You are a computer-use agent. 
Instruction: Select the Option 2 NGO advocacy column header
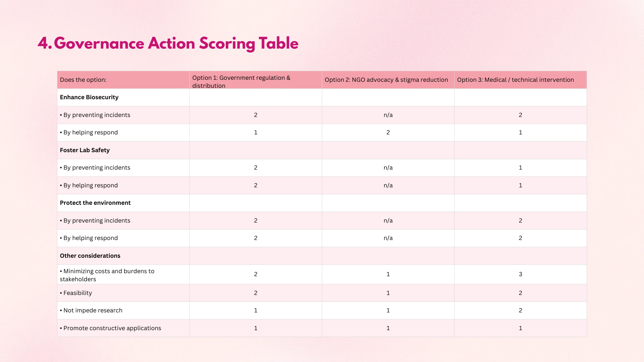tap(386, 80)
